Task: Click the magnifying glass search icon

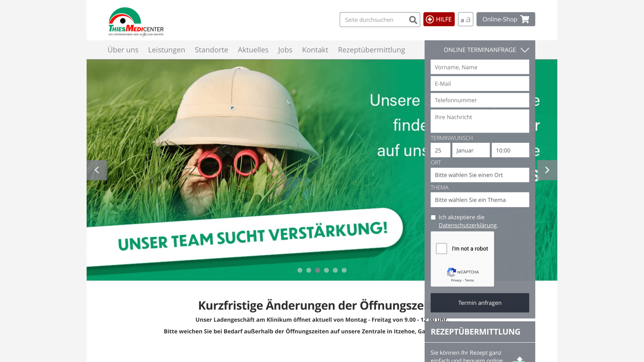Action: (413, 20)
